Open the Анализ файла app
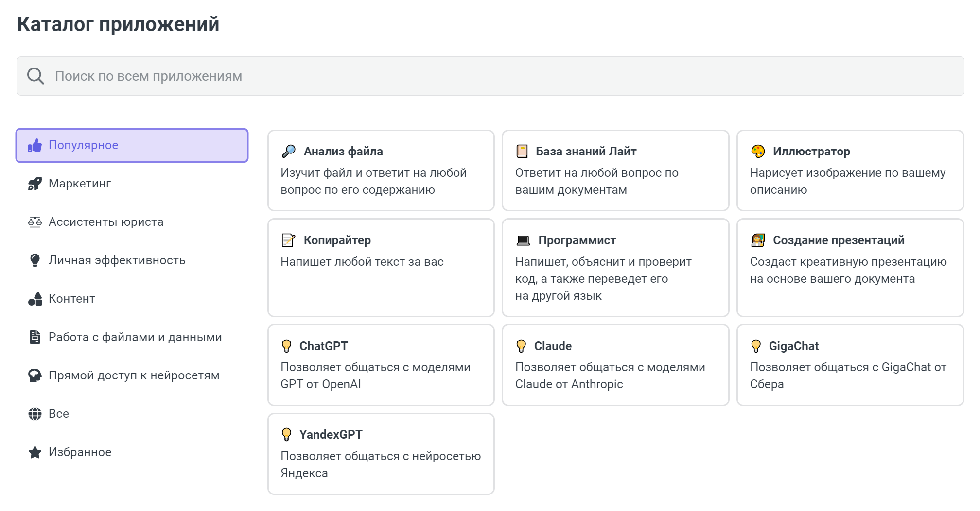This screenshot has width=980, height=511. click(x=381, y=170)
